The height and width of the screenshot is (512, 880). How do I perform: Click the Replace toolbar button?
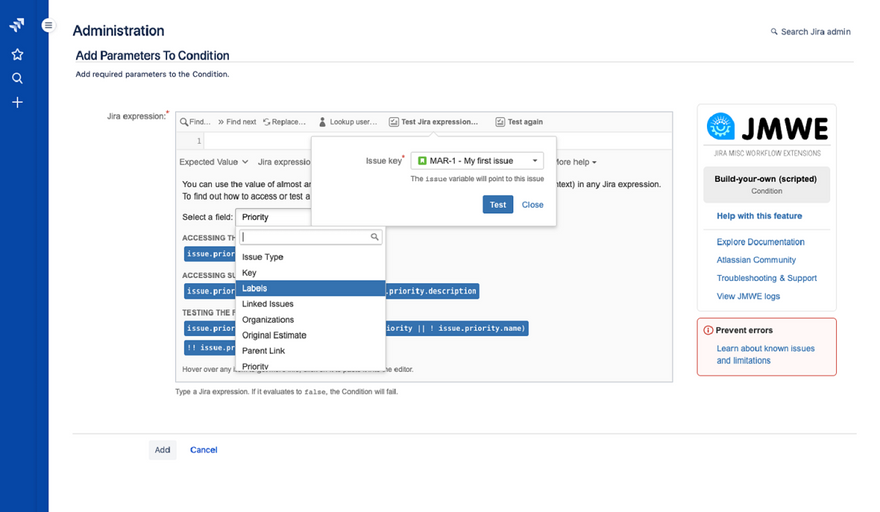pos(285,122)
